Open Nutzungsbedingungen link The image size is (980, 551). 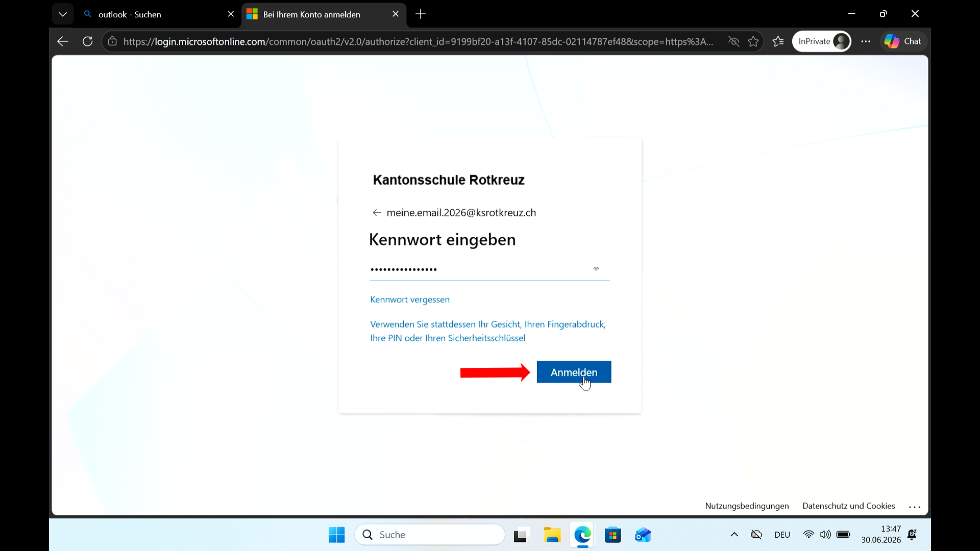click(747, 506)
